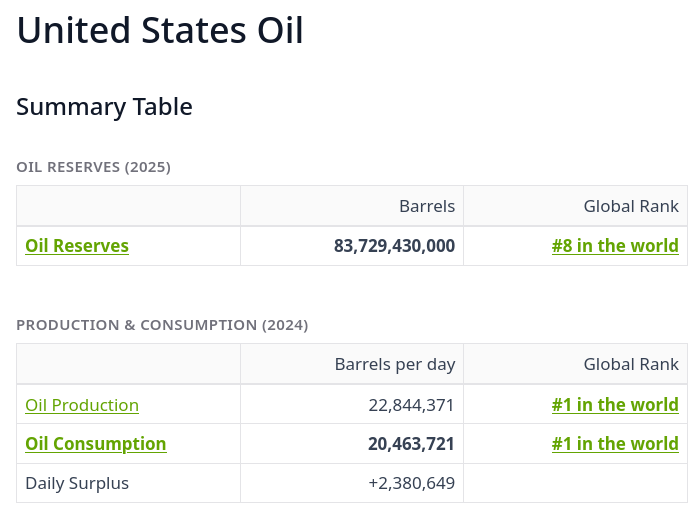Open the Oil Consumption link

click(x=96, y=444)
